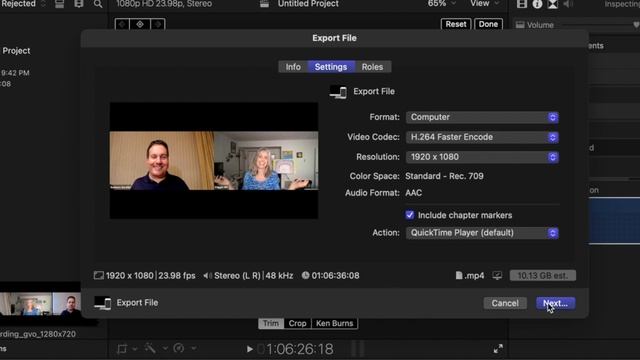Select the Ken Burns mode button

tap(334, 323)
